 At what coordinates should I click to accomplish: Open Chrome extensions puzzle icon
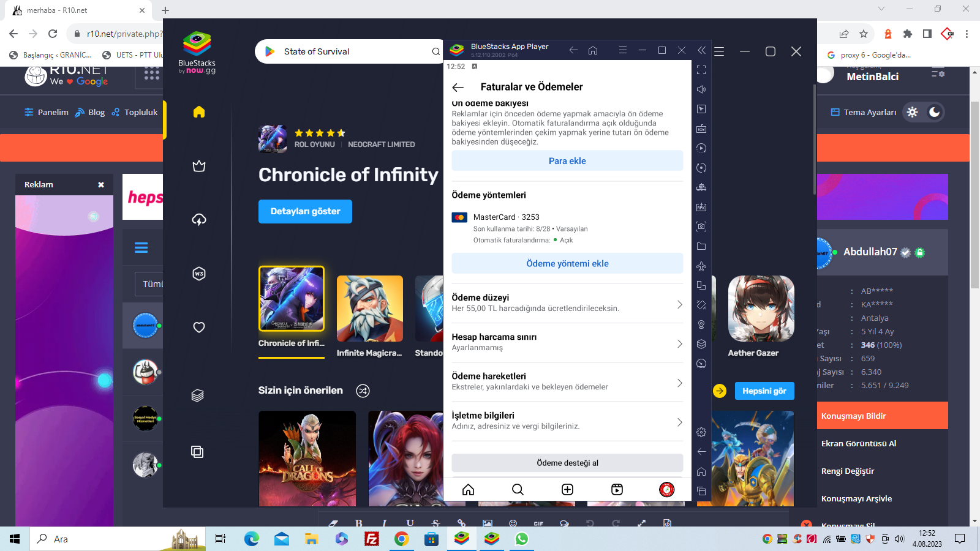(908, 34)
